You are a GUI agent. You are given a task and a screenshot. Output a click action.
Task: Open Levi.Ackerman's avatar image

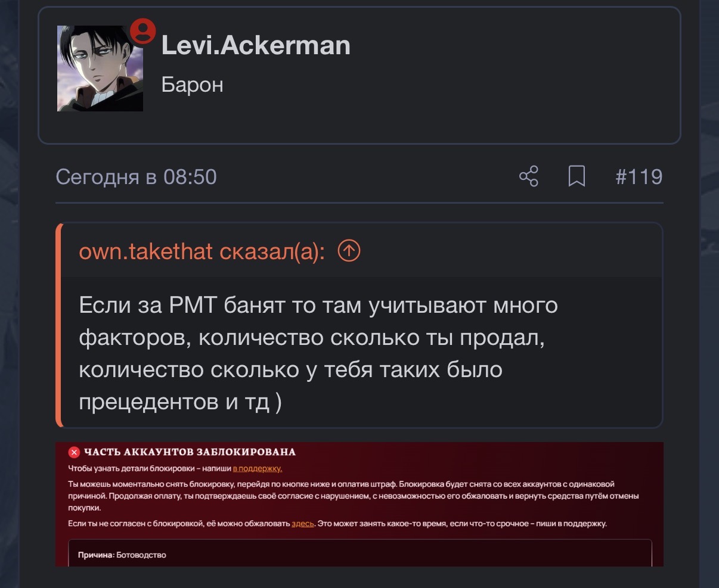(x=100, y=69)
